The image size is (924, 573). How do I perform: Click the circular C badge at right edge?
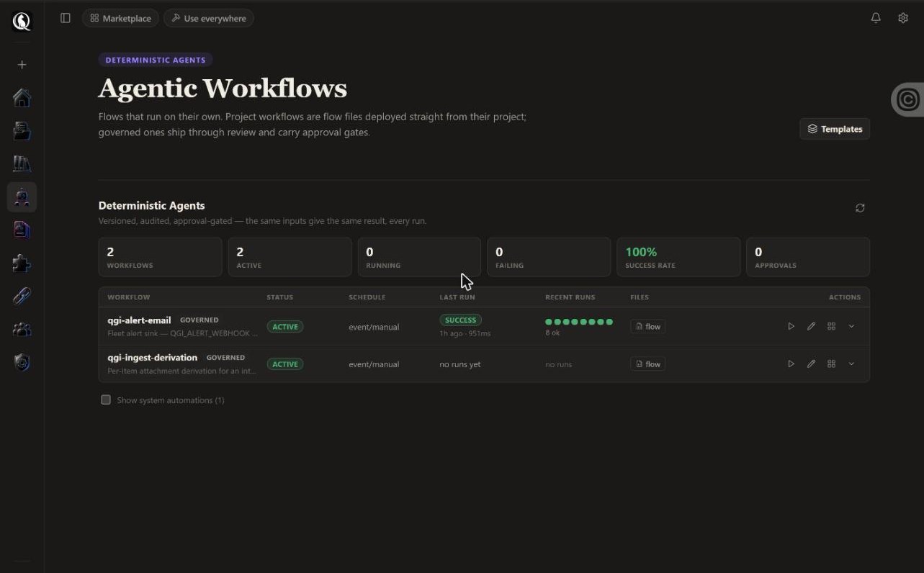coord(907,99)
